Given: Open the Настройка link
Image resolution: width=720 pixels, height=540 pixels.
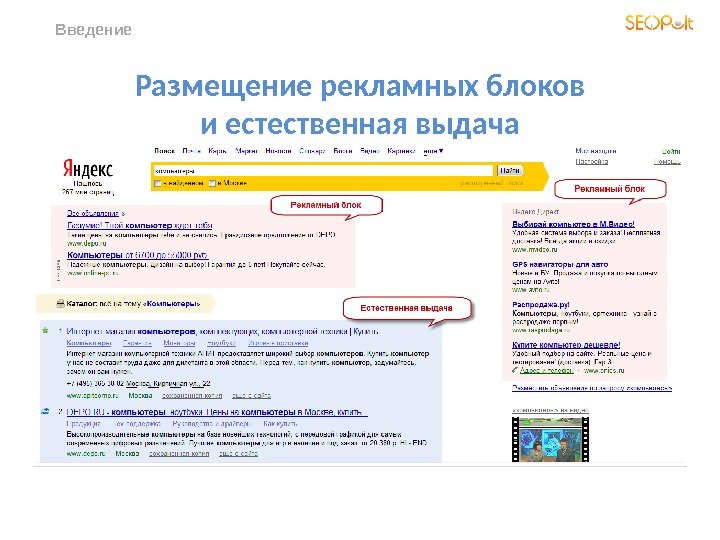Looking at the screenshot, I should (591, 162).
